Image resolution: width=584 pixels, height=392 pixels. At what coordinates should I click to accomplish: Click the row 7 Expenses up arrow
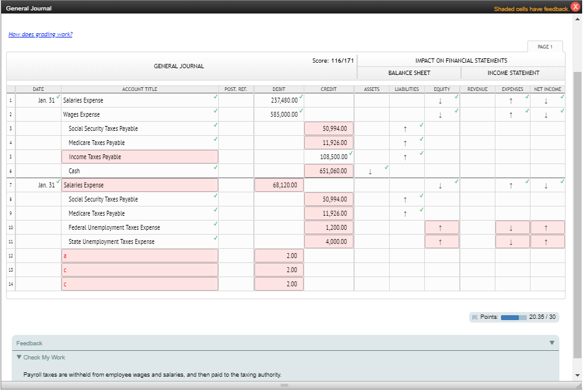click(x=511, y=186)
